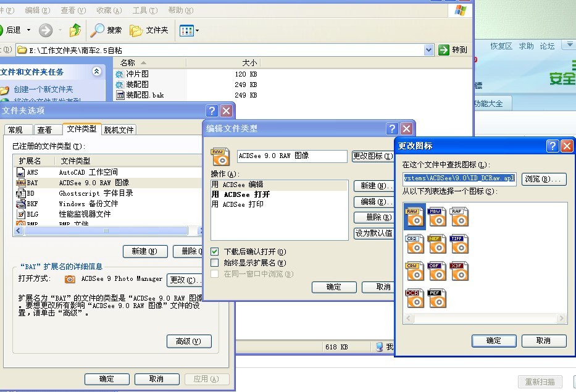
Task: Click the Explorer Forward arrow icon
Action: (46, 30)
